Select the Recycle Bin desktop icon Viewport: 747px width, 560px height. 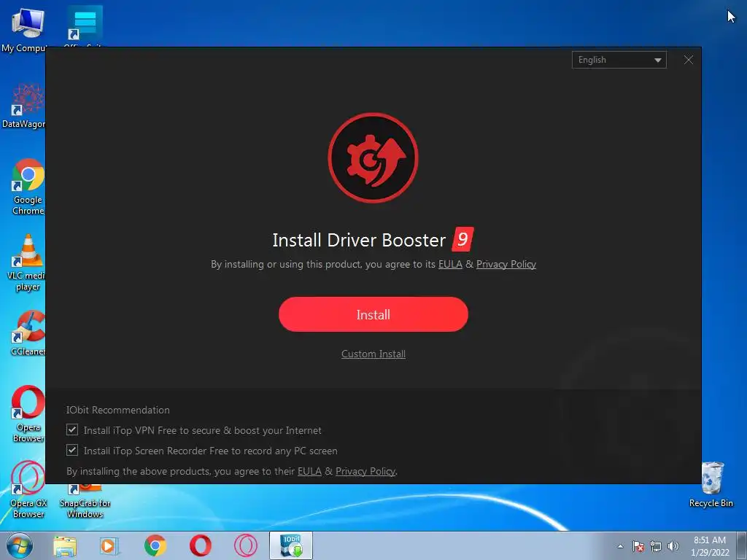(711, 484)
